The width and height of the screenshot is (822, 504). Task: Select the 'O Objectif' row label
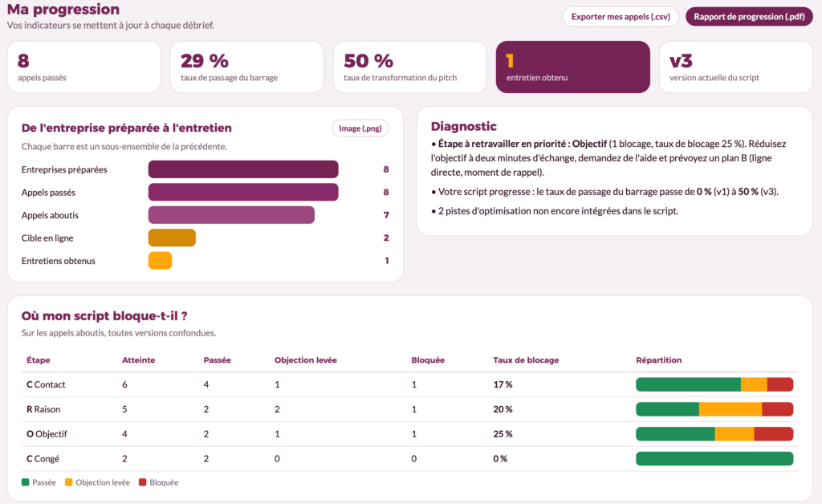click(x=47, y=434)
